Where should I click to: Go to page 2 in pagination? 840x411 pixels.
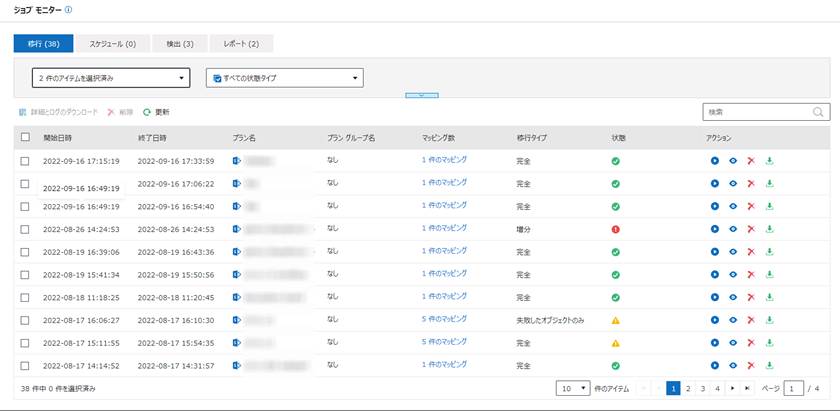(688, 388)
